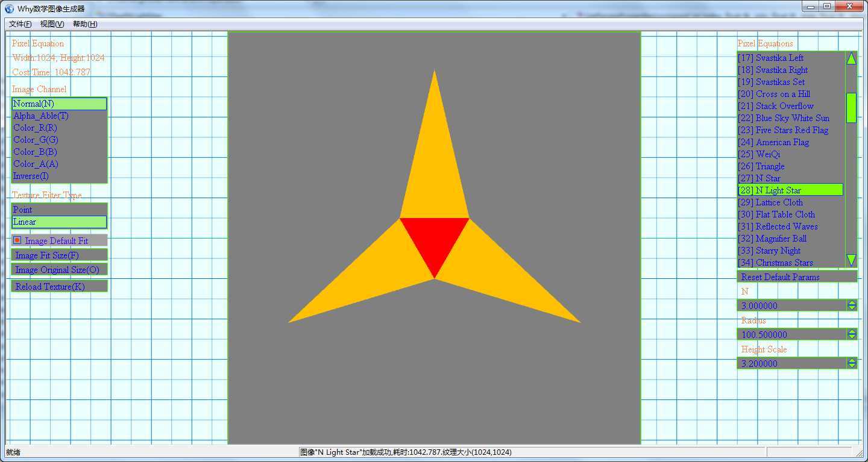Click Reset Default Params button
The height and width of the screenshot is (462, 868).
coord(797,276)
